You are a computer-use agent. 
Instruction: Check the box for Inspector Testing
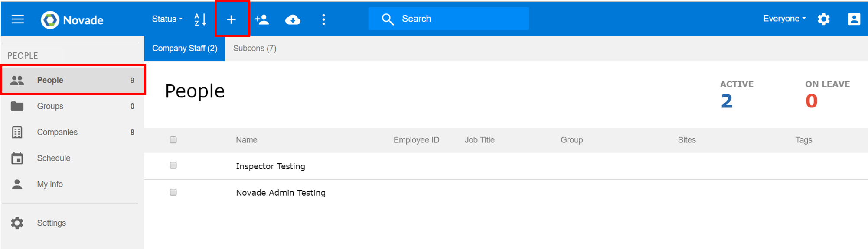173,165
